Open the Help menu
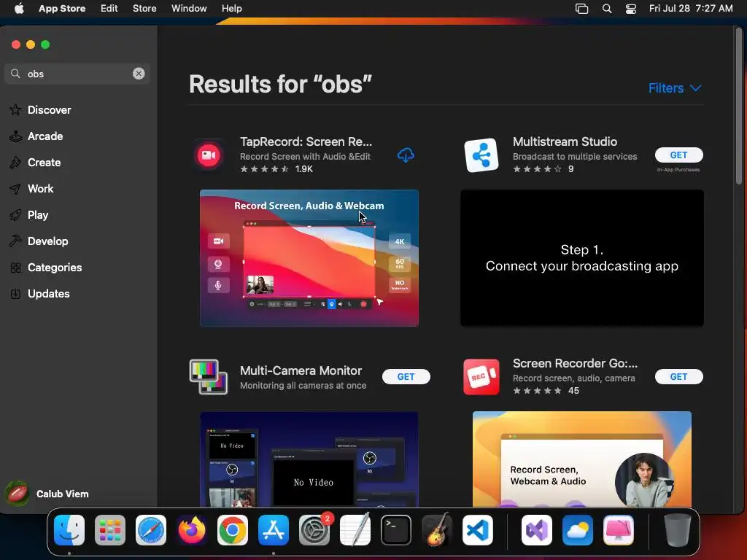 (231, 8)
